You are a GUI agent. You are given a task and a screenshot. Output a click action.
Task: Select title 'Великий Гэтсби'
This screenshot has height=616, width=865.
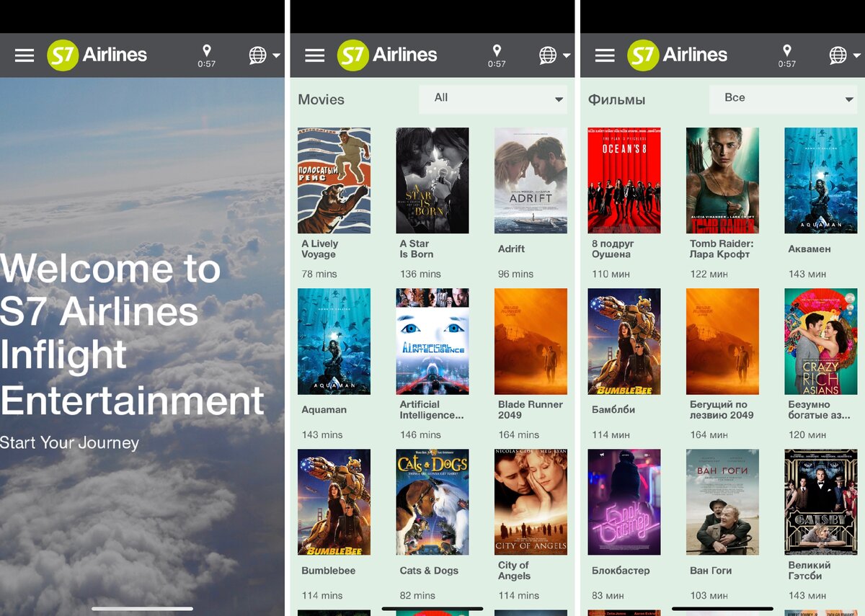pos(809,571)
